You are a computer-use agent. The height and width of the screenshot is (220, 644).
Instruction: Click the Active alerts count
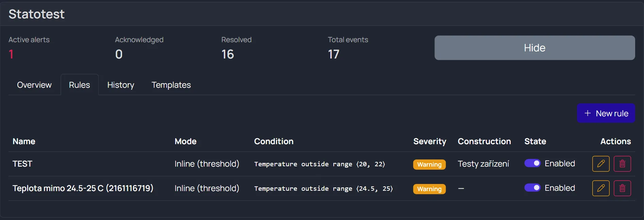coord(11,54)
